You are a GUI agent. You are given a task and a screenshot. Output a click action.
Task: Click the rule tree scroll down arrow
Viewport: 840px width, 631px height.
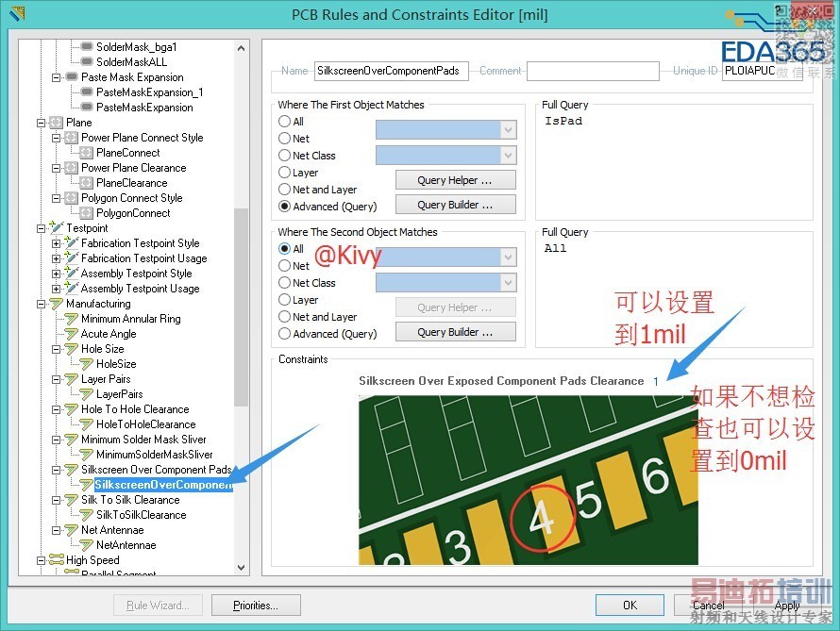(241, 567)
